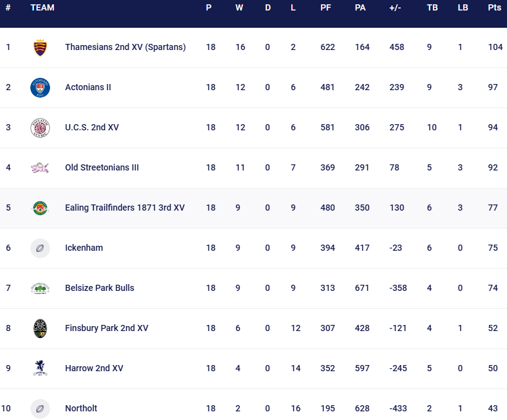Click the Pts column header
The image size is (507, 420).
tap(494, 7)
